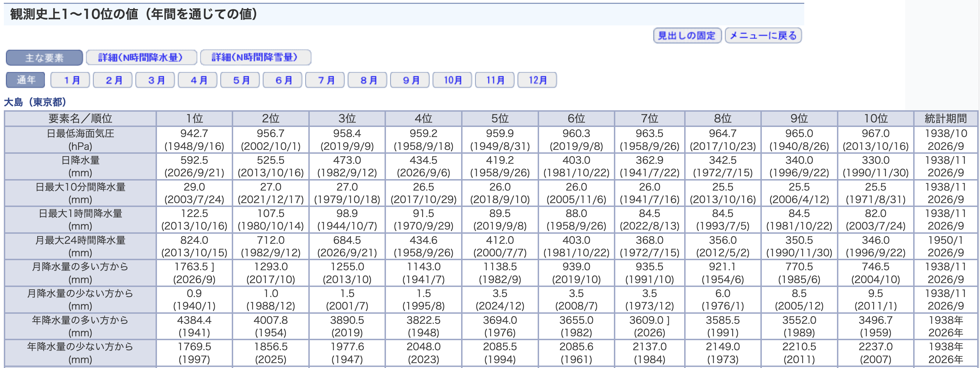Click the 3609.0 ] (2026) cell
This screenshot has height=368, width=980.
coord(649,326)
